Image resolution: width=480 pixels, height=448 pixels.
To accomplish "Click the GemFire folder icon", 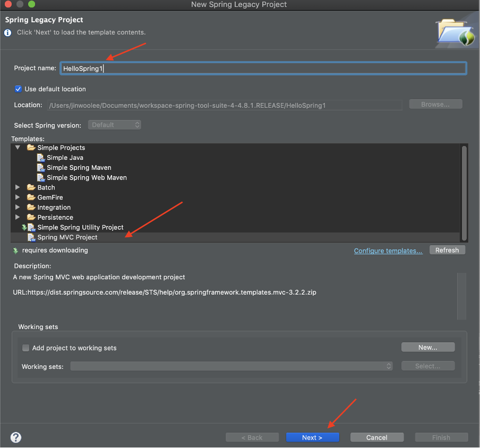I will click(x=31, y=197).
